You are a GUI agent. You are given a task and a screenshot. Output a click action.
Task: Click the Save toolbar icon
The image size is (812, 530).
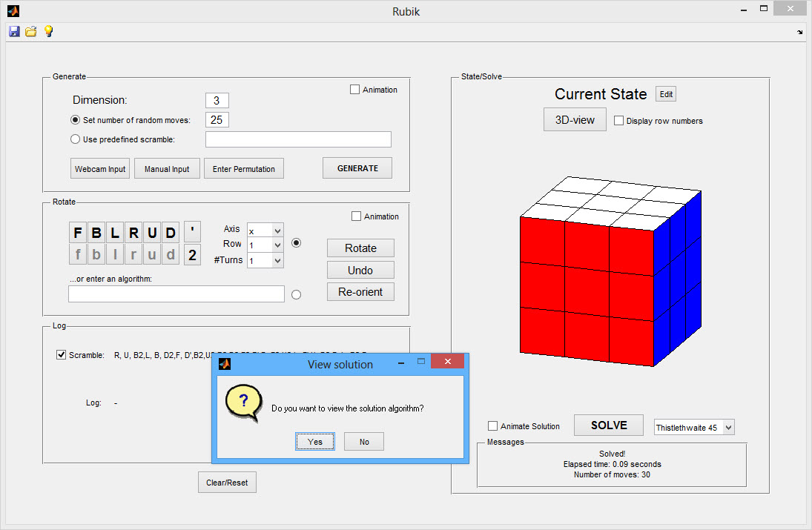15,32
